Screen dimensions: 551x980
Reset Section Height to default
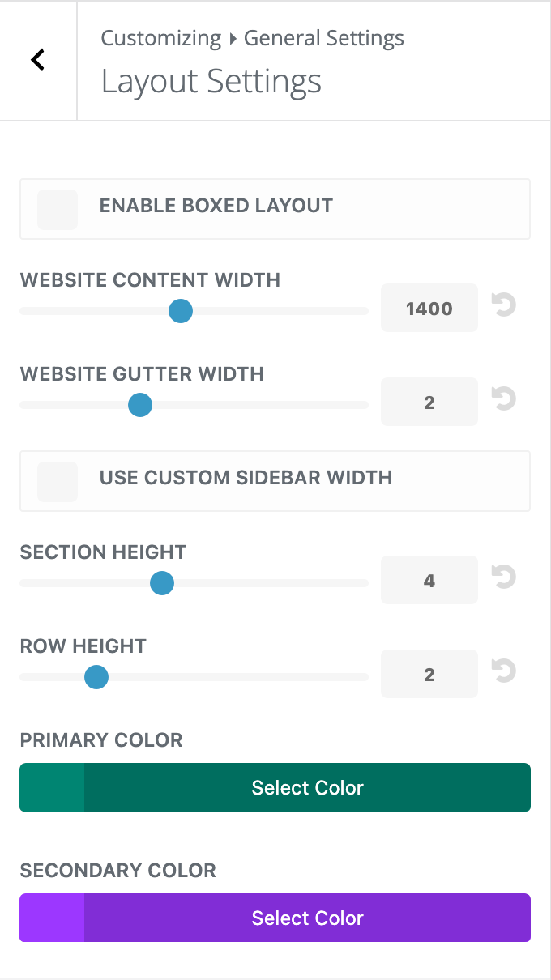(x=504, y=578)
